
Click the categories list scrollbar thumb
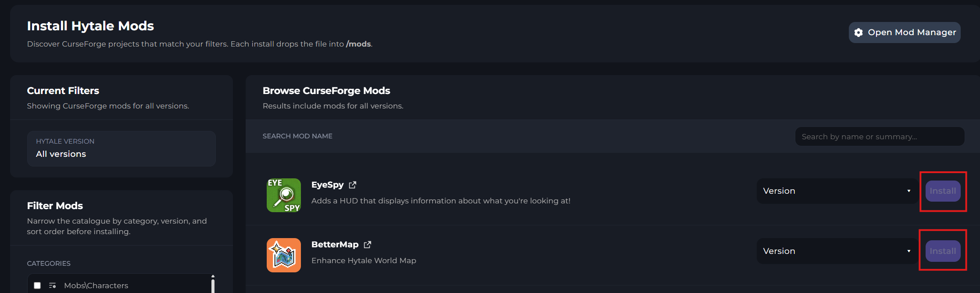pyautogui.click(x=213, y=286)
